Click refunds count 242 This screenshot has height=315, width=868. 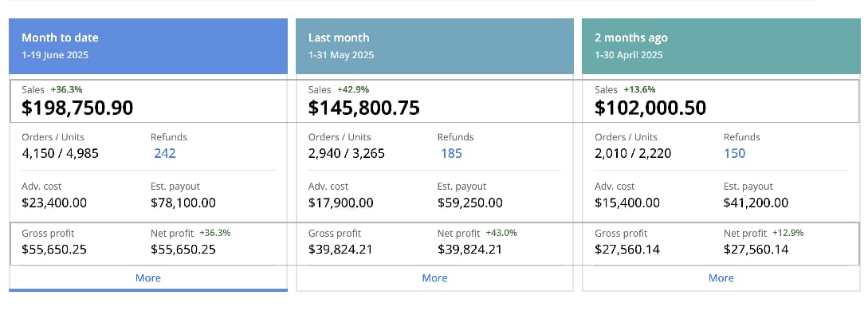165,153
